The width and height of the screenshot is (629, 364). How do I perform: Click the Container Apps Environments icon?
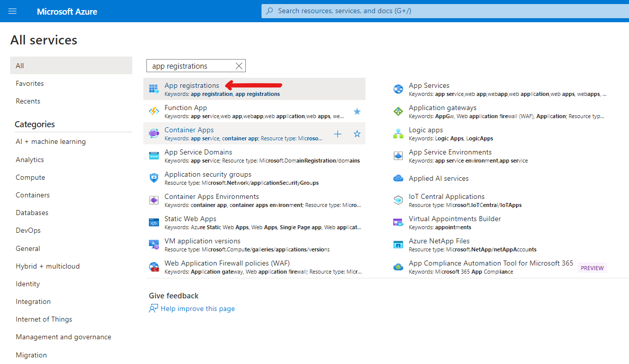point(154,200)
